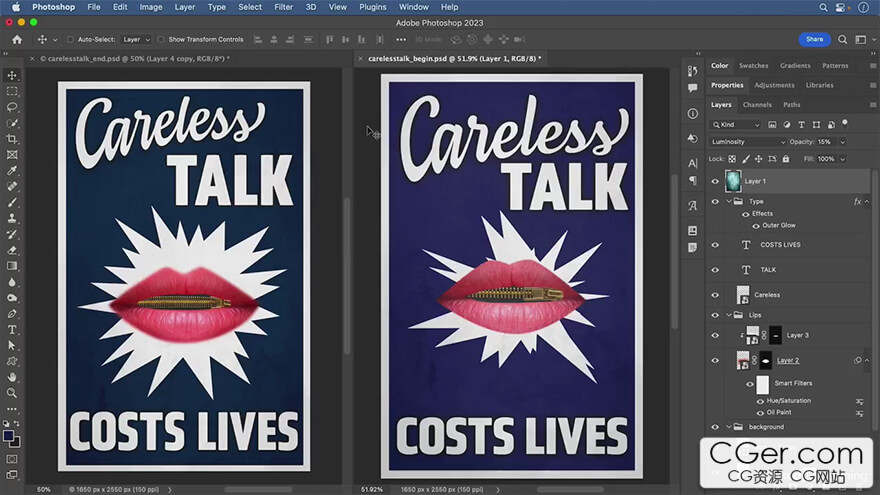This screenshot has width=880, height=495.
Task: Click lock transparent pixels icon
Action: click(732, 159)
